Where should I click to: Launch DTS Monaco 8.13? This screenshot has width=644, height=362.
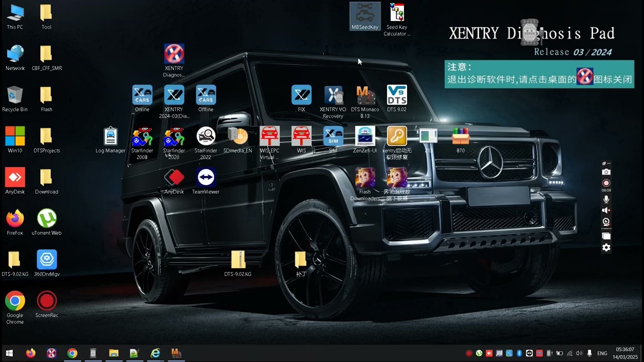(x=365, y=102)
